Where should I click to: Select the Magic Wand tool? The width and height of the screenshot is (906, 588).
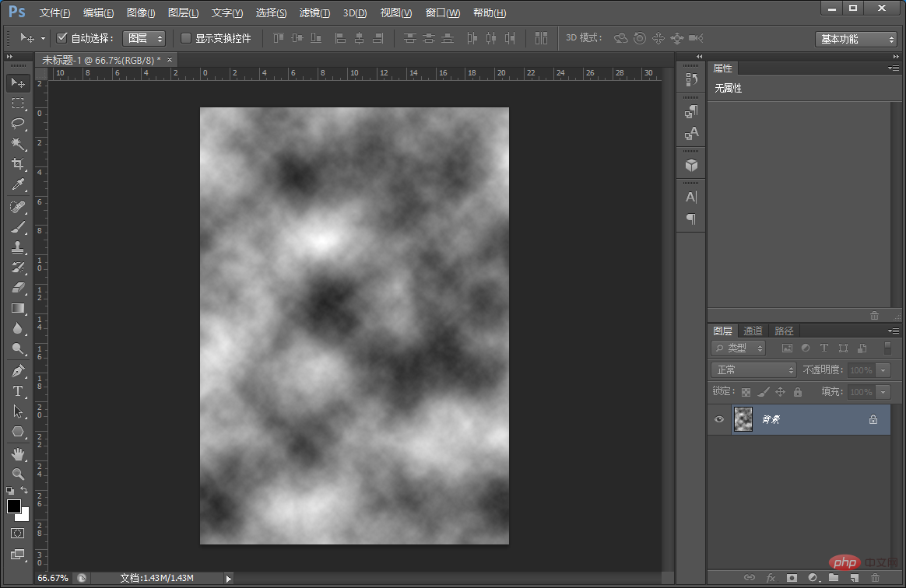click(x=18, y=143)
